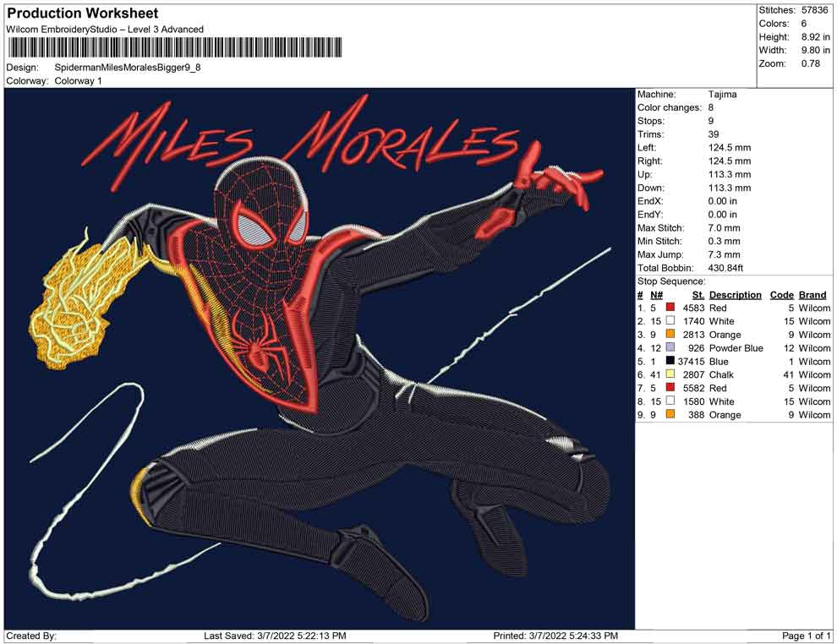Click the white swatch in stop 2

pos(670,320)
